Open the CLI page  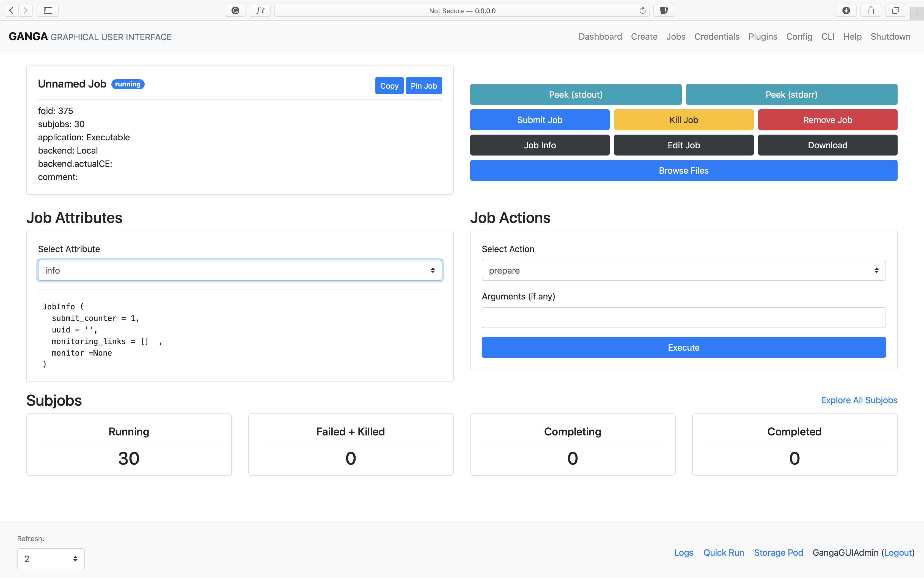tap(828, 37)
